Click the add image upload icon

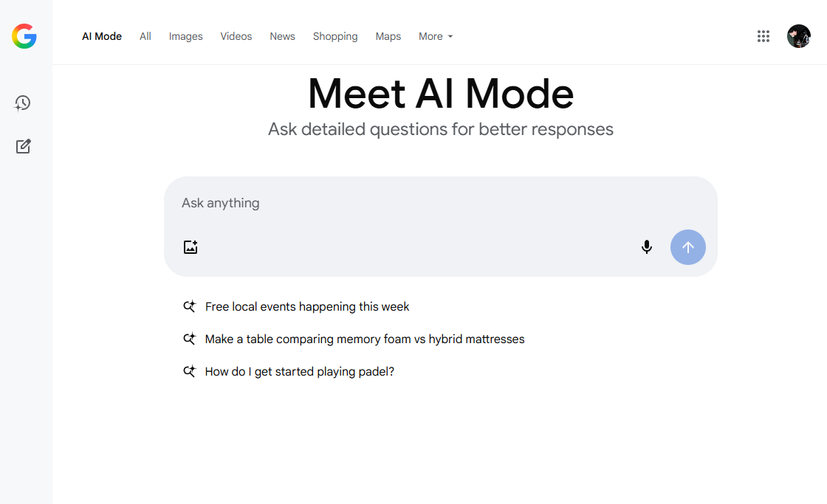[191, 246]
